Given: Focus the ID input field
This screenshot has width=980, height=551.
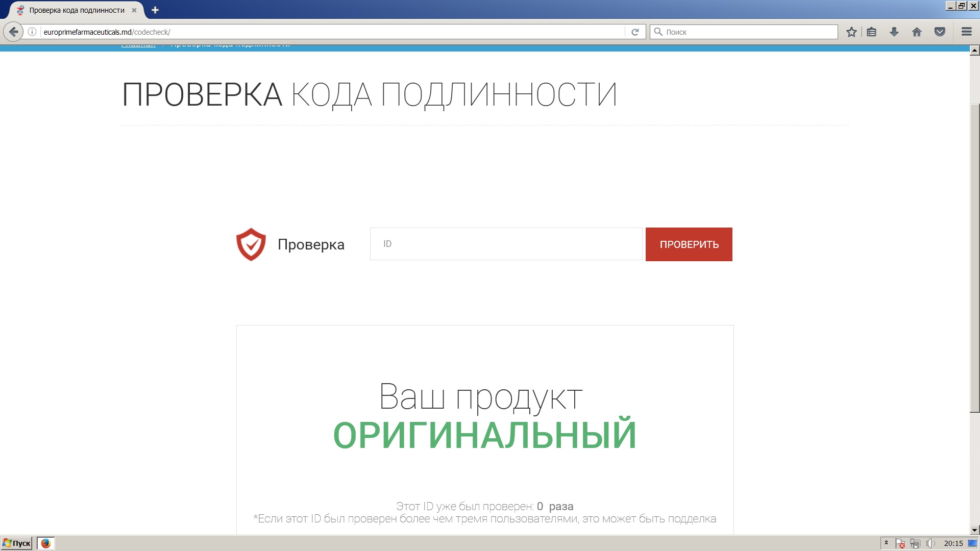Looking at the screenshot, I should pos(505,244).
